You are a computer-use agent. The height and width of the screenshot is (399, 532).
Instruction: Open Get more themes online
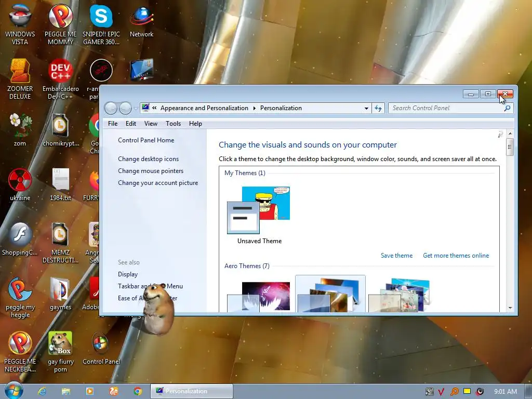tap(456, 256)
